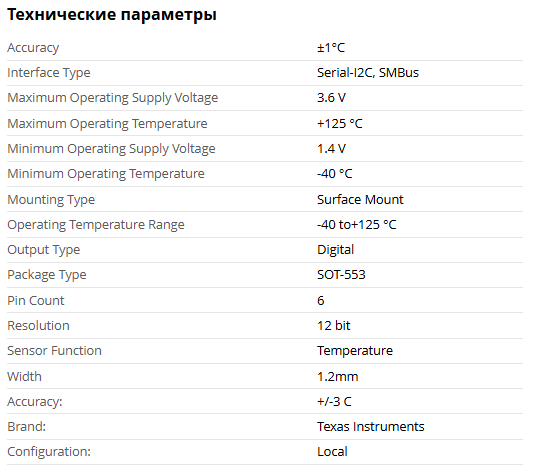Select the +125 °C value
This screenshot has width=556, height=466.
pos(340,124)
